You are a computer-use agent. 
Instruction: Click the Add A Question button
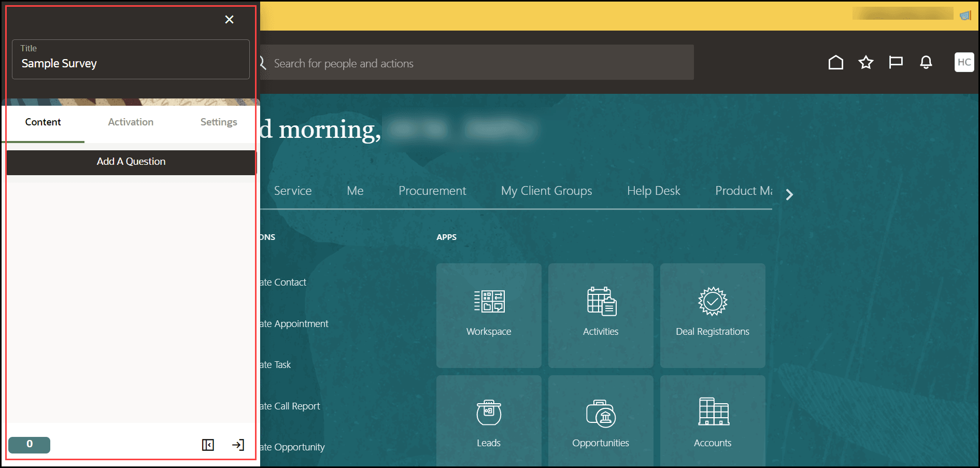click(x=131, y=162)
